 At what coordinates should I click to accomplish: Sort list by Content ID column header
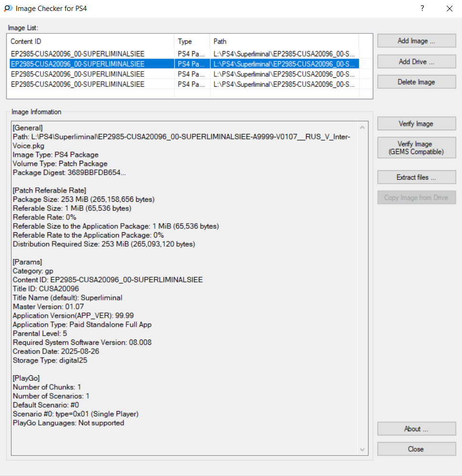(x=91, y=41)
